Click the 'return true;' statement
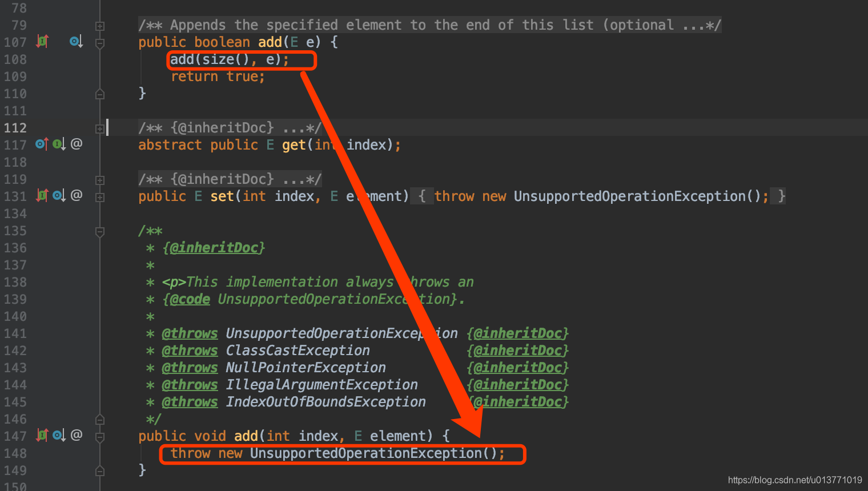This screenshot has height=491, width=868. tap(218, 77)
